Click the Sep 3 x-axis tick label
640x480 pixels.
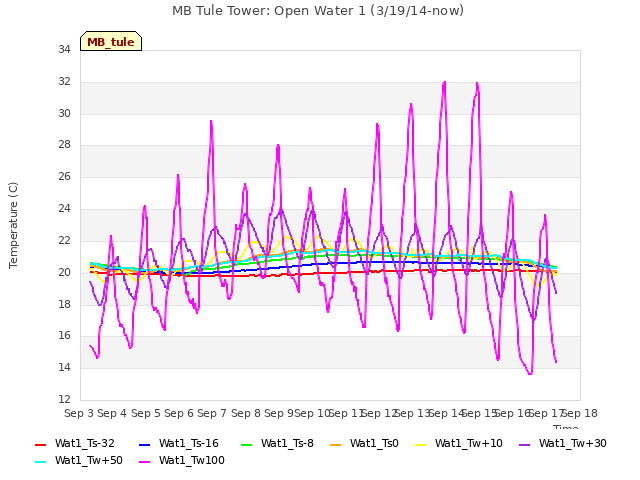point(79,413)
